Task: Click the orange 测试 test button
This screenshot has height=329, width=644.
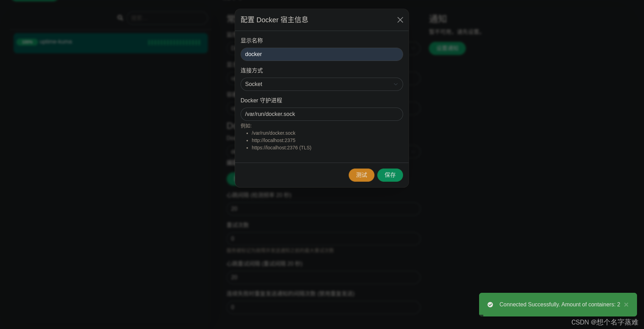Action: 361,175
